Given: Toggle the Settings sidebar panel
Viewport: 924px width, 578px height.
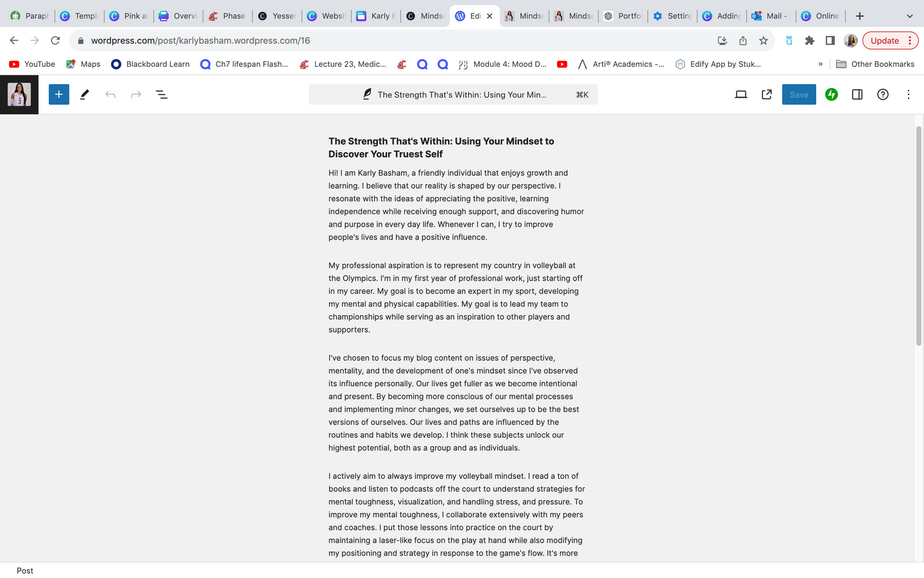Looking at the screenshot, I should click(857, 94).
